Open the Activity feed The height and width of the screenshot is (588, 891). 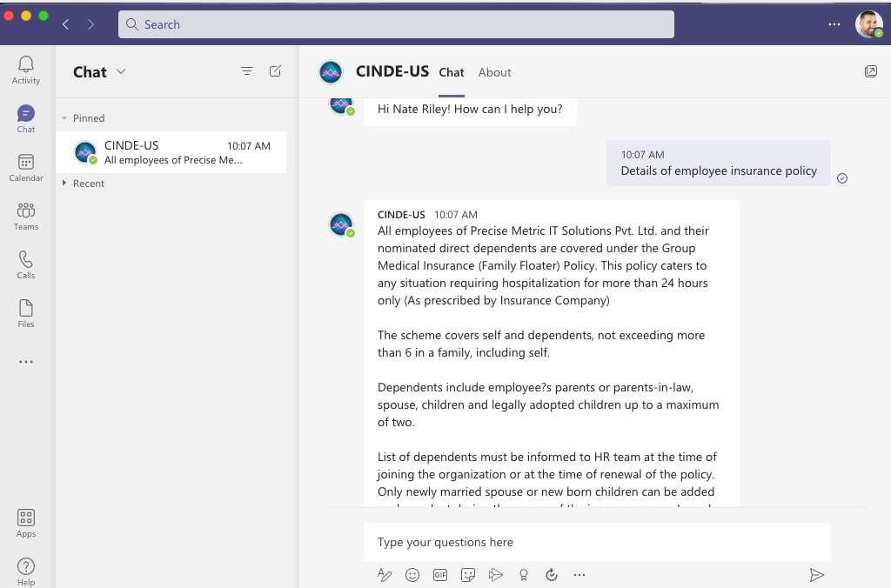tap(26, 70)
